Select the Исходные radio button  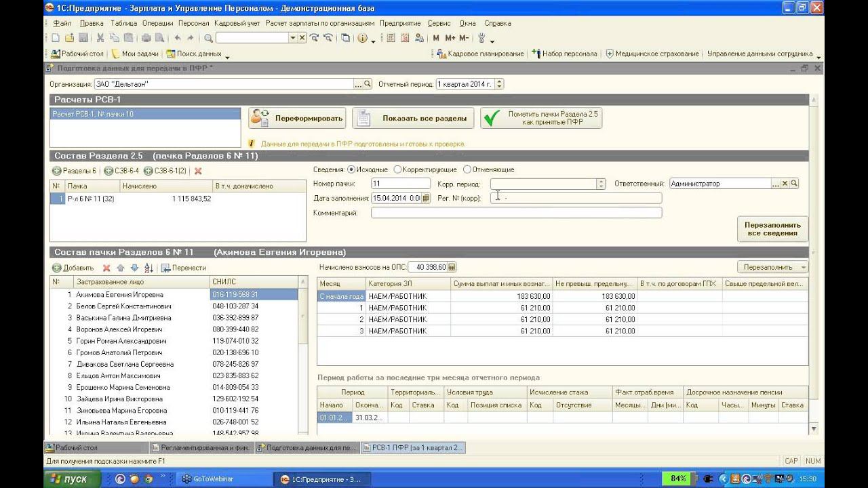point(351,169)
